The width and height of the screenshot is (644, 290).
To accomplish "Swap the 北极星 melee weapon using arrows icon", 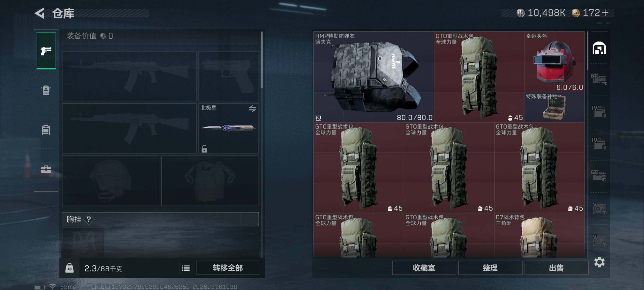I will (x=252, y=109).
